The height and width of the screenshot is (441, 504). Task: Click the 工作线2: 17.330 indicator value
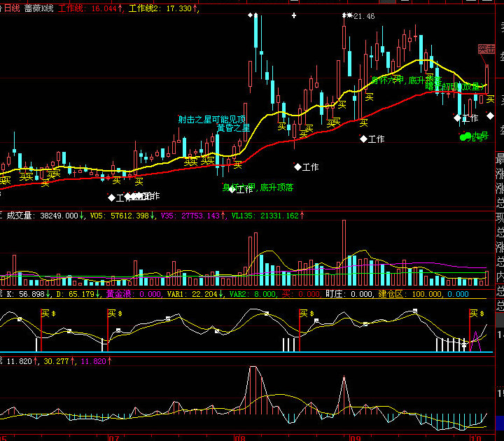162,8
